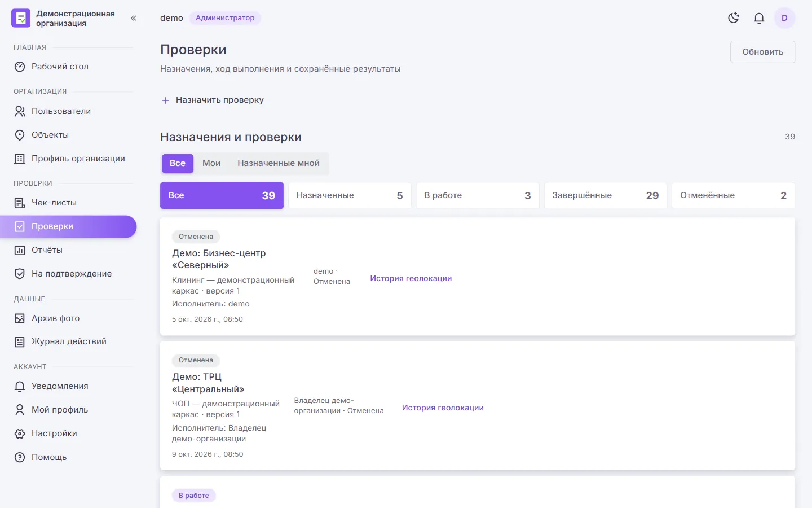This screenshot has width=812, height=508.
Task: Click the Профиль организации building icon
Action: pos(20,159)
